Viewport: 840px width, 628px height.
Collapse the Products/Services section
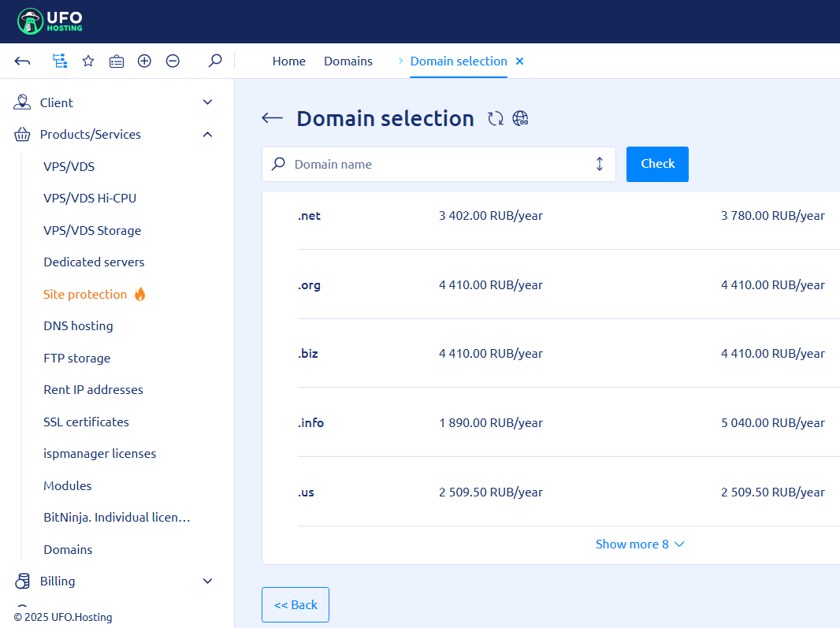tap(207, 135)
